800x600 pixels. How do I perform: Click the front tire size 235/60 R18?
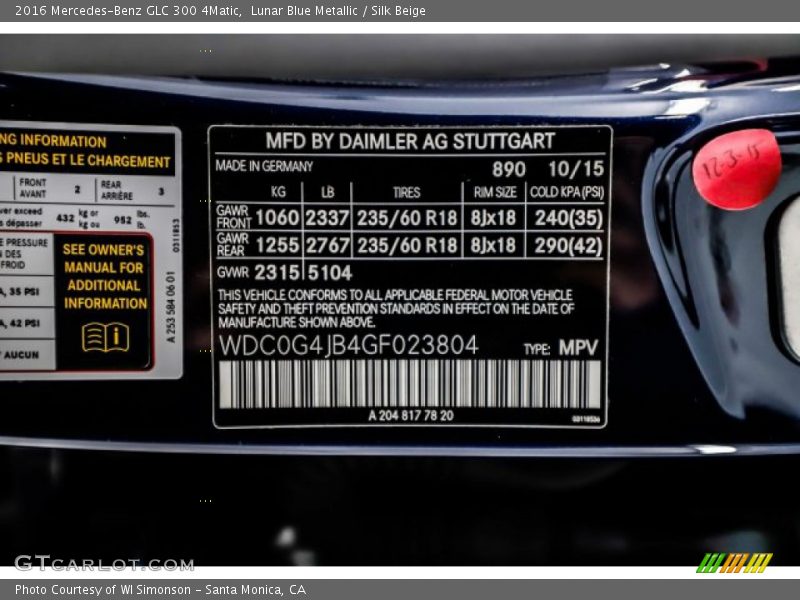pos(406,217)
